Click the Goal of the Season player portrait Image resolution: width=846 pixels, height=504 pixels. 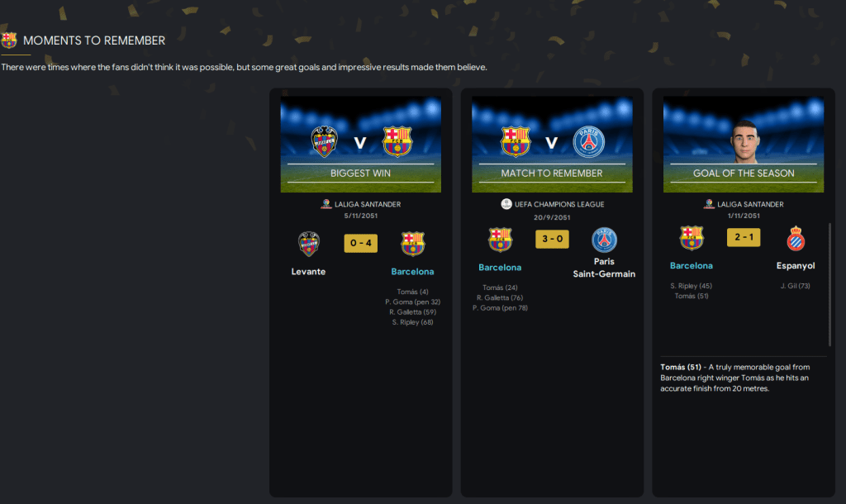(x=744, y=141)
